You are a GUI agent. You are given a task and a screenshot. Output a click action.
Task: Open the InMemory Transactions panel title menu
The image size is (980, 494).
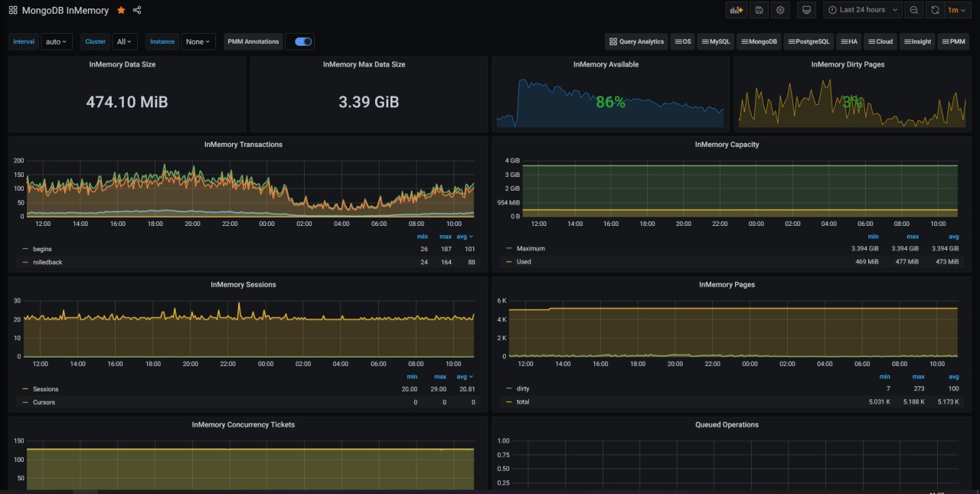pos(243,144)
